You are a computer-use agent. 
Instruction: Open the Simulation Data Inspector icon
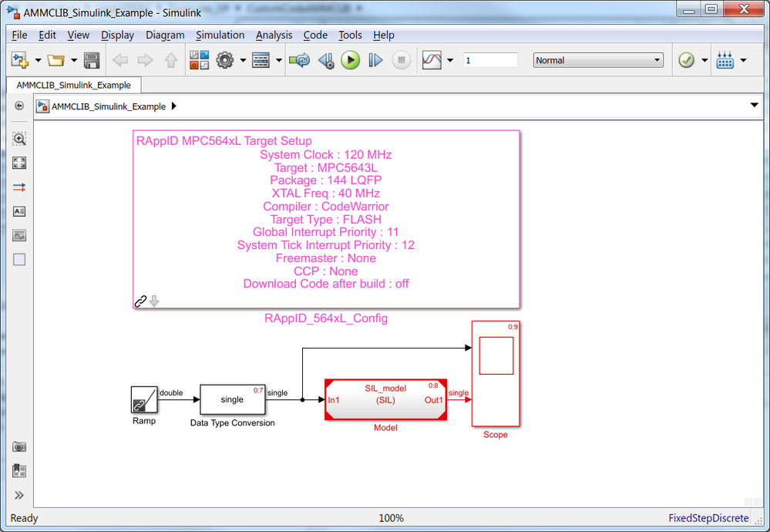coord(432,60)
